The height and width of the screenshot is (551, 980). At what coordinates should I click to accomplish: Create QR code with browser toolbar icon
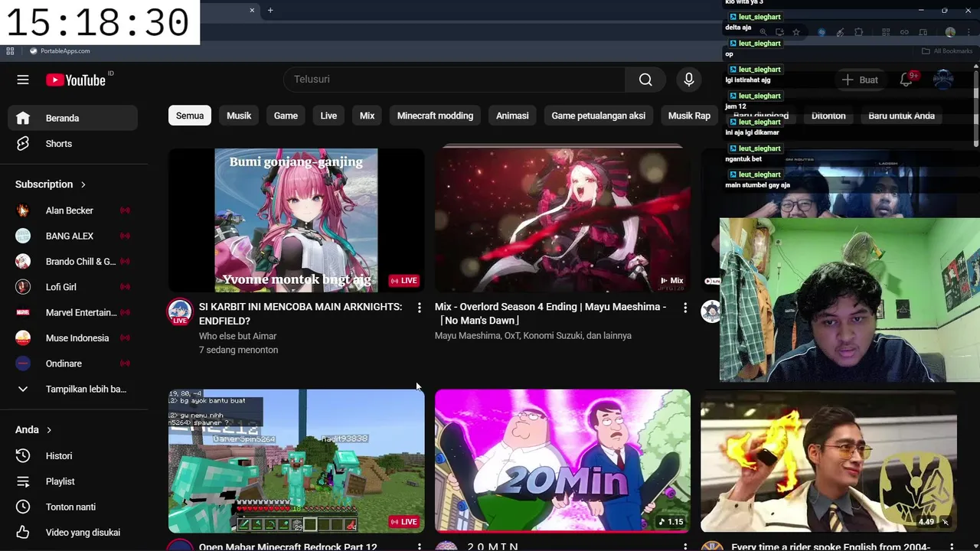[886, 32]
